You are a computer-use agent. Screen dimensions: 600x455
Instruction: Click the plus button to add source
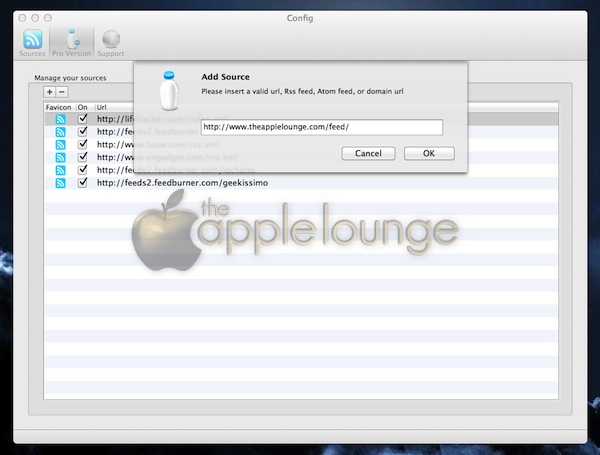49,92
